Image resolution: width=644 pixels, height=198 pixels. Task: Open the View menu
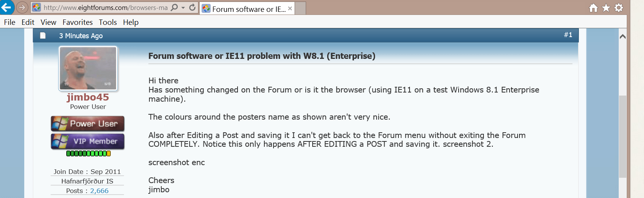coord(48,22)
